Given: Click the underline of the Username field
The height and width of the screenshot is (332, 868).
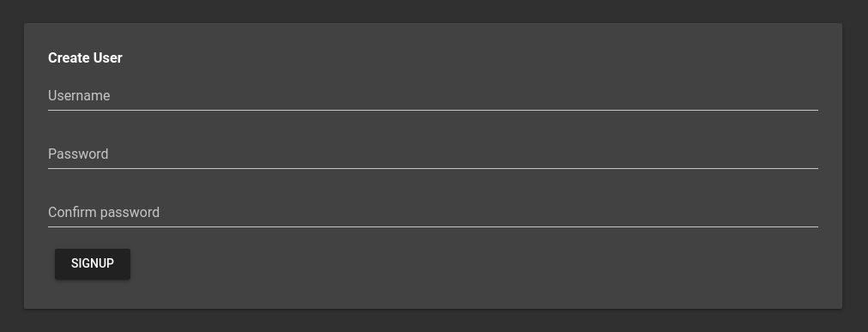Looking at the screenshot, I should [x=433, y=110].
